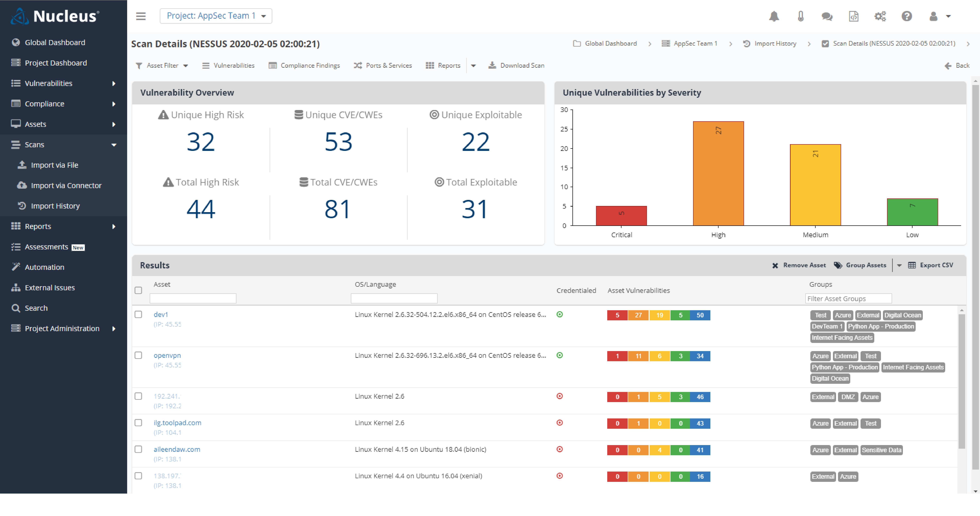Expand the Asset Filter dropdown arrow
The width and height of the screenshot is (980, 516).
click(x=186, y=66)
